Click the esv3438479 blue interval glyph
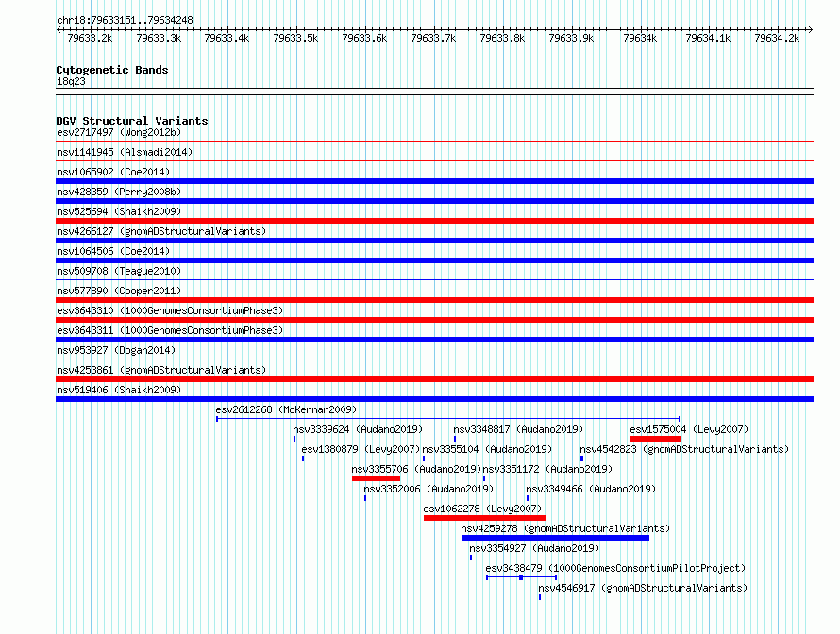 [x=522, y=577]
